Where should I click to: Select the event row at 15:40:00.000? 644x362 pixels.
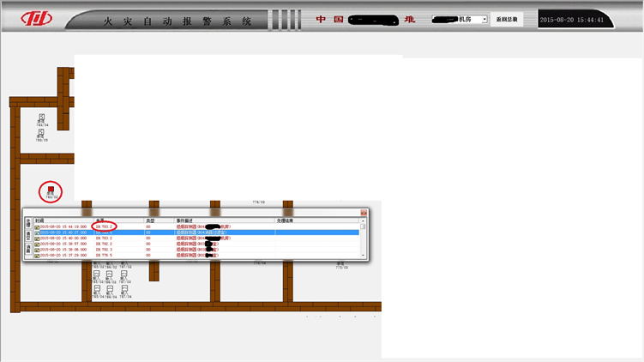(x=196, y=238)
